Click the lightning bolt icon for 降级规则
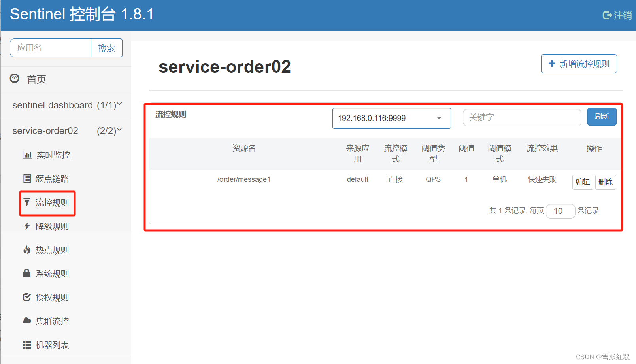This screenshot has width=636, height=364. click(27, 226)
